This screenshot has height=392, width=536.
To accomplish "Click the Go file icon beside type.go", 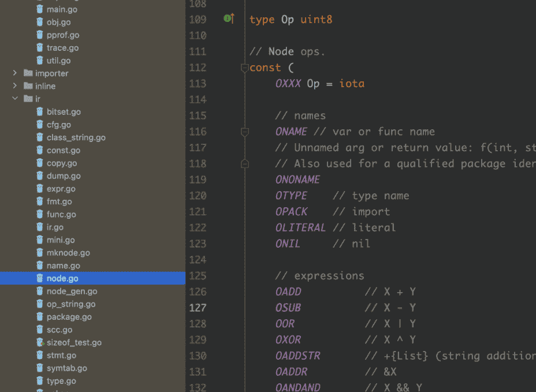I will (x=40, y=381).
